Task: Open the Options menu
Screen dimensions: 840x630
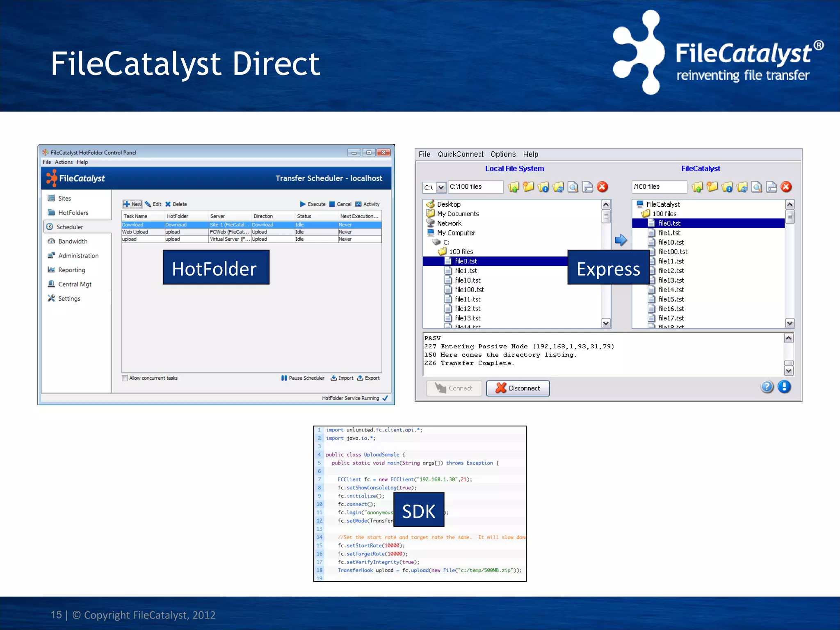Action: click(503, 154)
